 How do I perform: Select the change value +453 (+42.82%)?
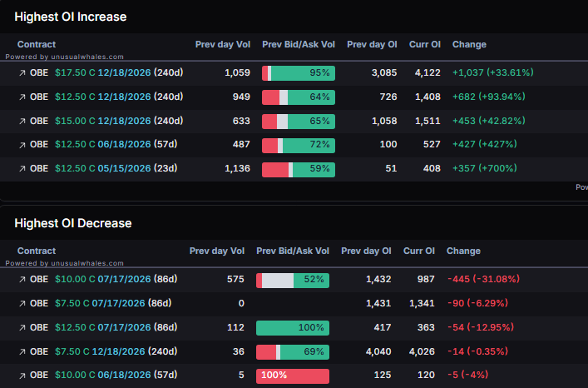(489, 121)
